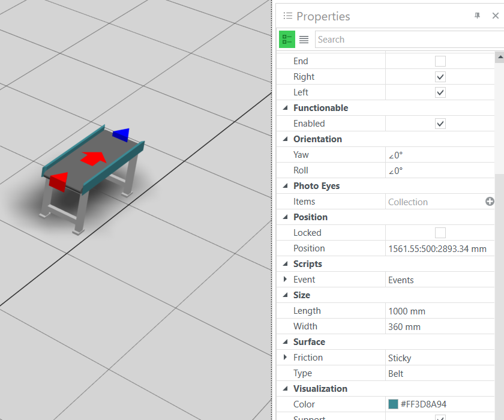Toggle the Support checkbox

click(x=440, y=418)
